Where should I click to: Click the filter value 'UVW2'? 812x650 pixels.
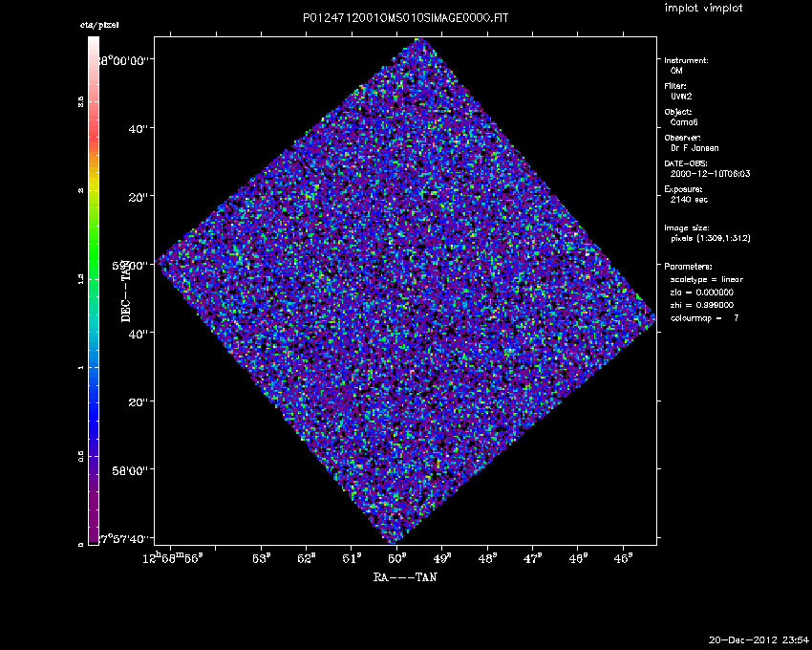[x=681, y=97]
